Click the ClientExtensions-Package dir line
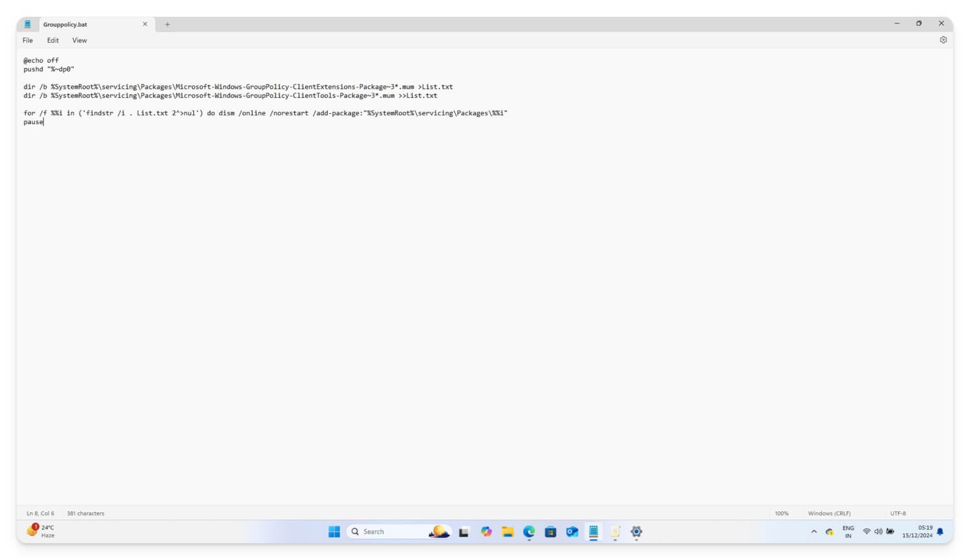 (238, 87)
